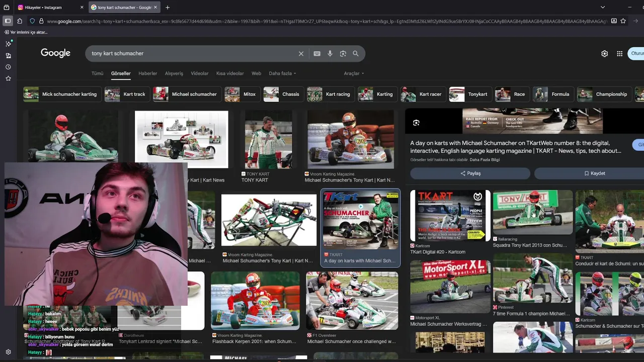Screen dimensions: 644x362
Task: Open A day on karts preview title link
Action: 516,147
